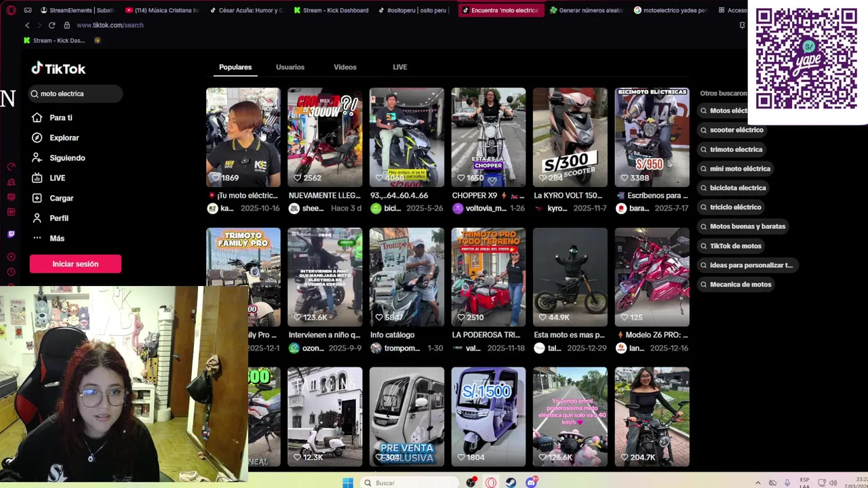Image resolution: width=868 pixels, height=488 pixels.
Task: Go back with the browser arrow
Action: click(x=27, y=25)
